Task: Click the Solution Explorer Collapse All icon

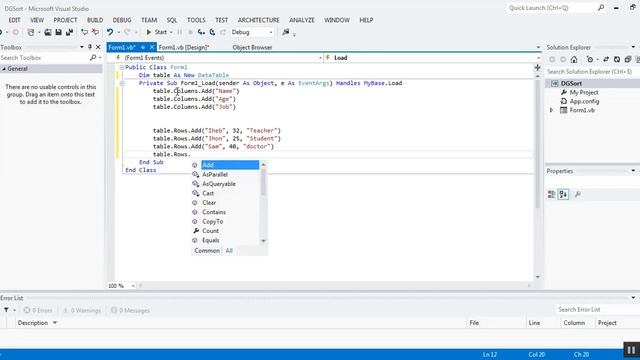Action: point(628,60)
